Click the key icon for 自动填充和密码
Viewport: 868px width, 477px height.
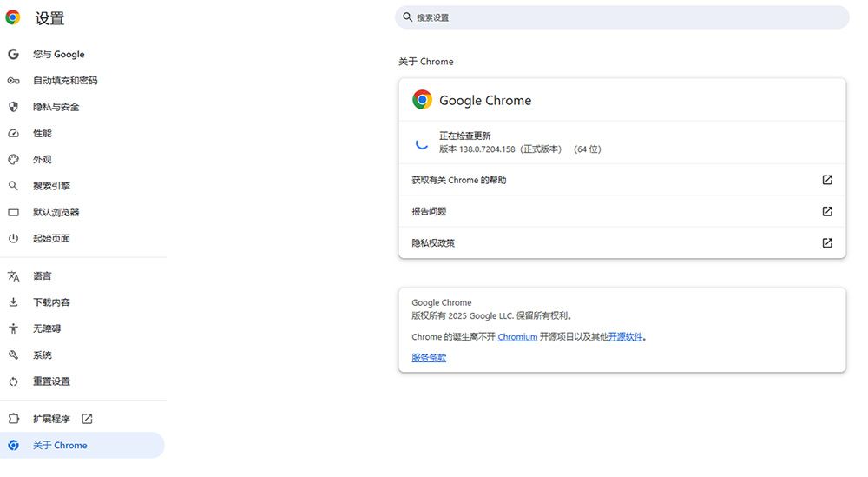(13, 81)
